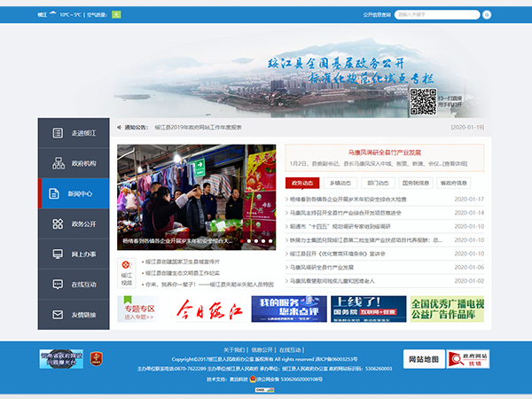The image size is (532, 399).
Task: Open the 专题专区 banner
Action: pos(139,309)
